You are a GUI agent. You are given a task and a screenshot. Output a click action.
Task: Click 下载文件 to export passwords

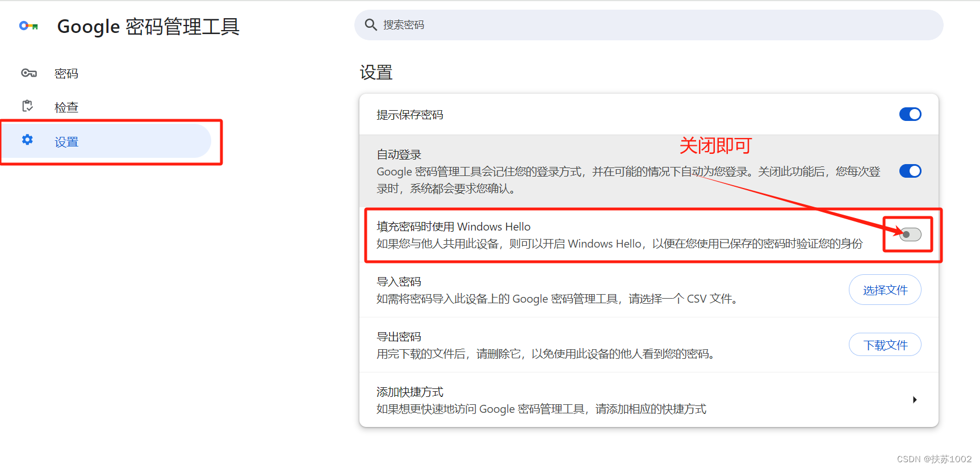pyautogui.click(x=885, y=345)
